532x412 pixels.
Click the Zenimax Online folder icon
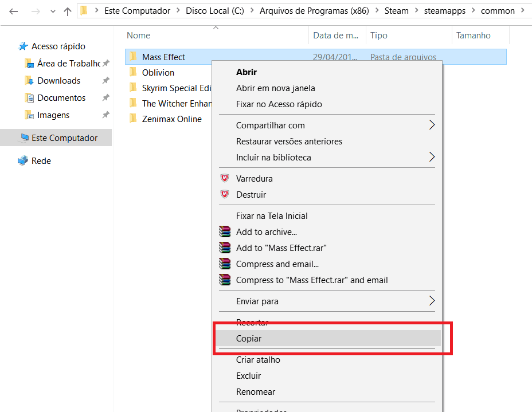tap(134, 119)
